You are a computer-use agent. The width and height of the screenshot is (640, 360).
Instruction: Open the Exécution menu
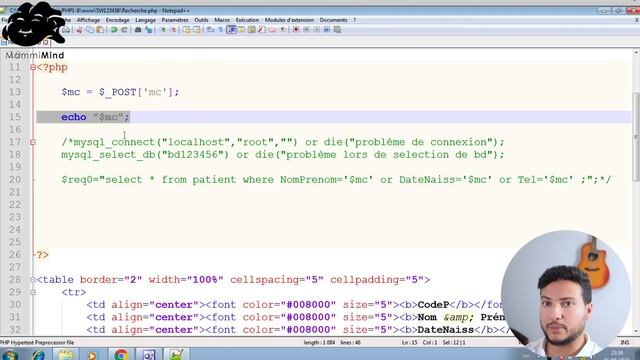tap(247, 20)
